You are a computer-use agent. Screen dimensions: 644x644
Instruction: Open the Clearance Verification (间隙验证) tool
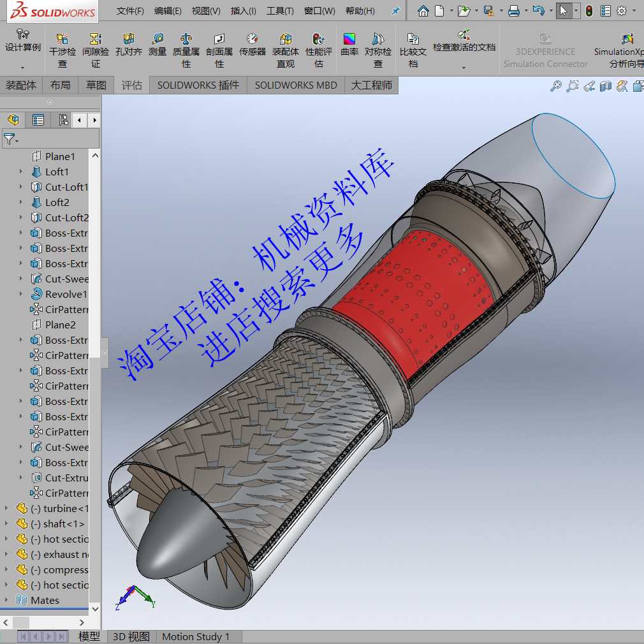tap(95, 50)
